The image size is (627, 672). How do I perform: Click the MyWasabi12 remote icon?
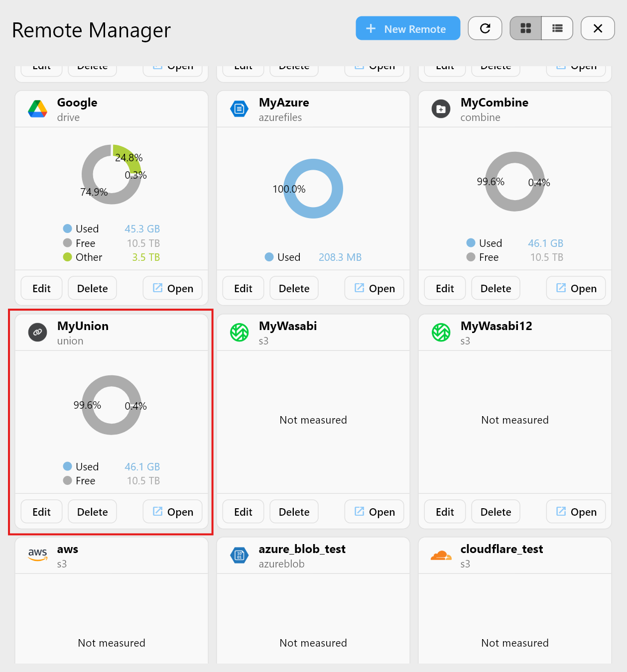tap(441, 332)
